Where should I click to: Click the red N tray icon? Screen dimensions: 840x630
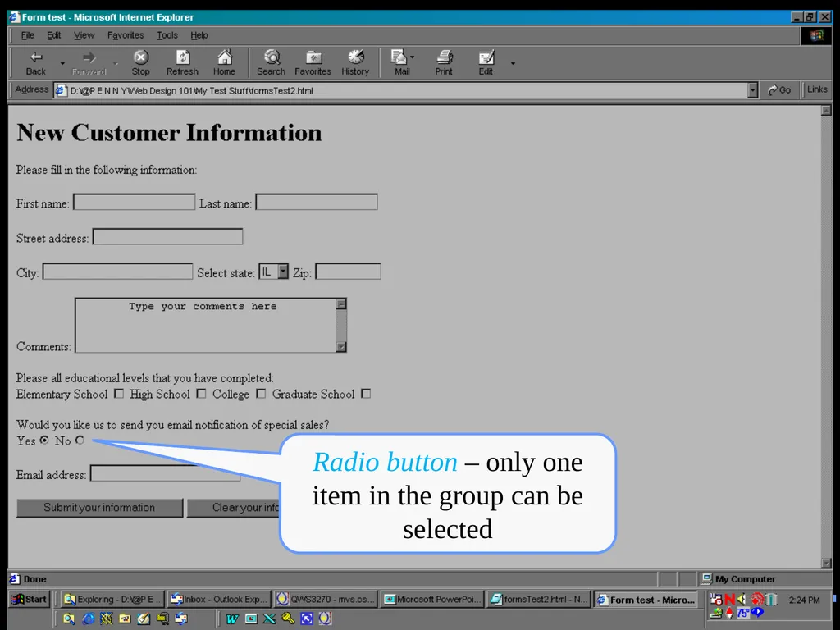point(729,599)
